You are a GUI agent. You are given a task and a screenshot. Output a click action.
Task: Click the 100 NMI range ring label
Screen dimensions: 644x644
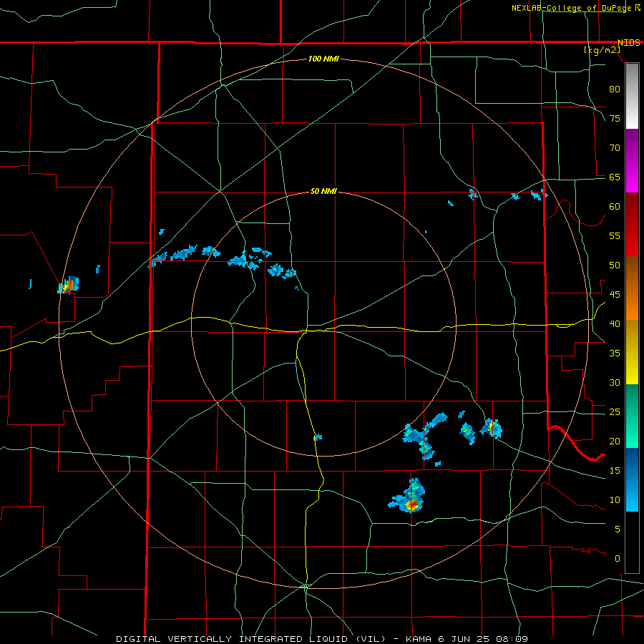(323, 59)
